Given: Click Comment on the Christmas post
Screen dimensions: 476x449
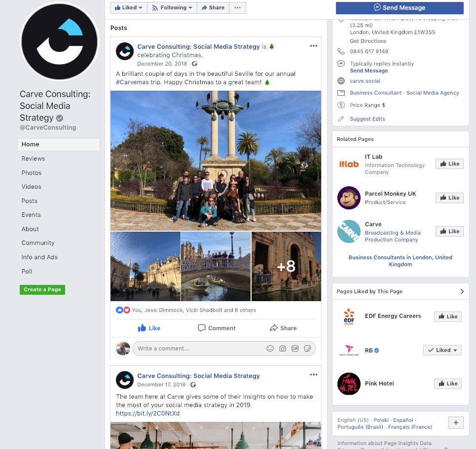Looking at the screenshot, I should pos(217,328).
